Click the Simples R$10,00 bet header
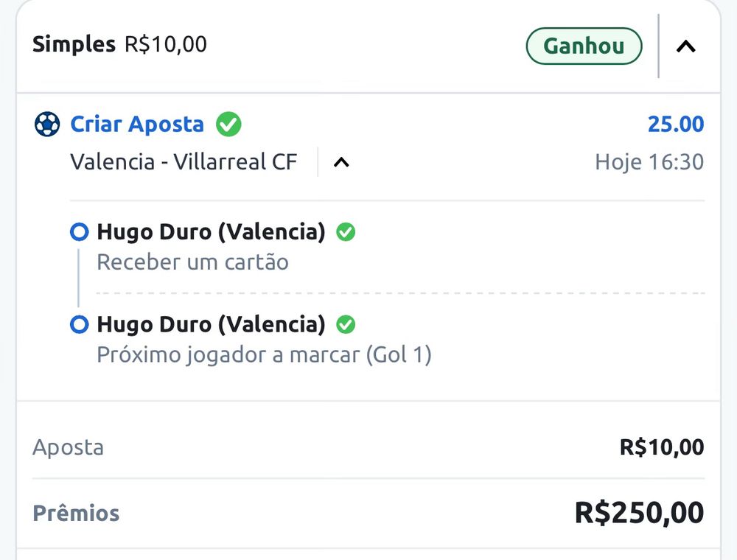 point(119,45)
